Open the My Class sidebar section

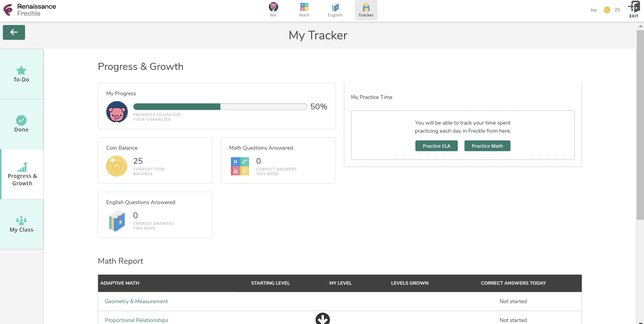[x=22, y=224]
